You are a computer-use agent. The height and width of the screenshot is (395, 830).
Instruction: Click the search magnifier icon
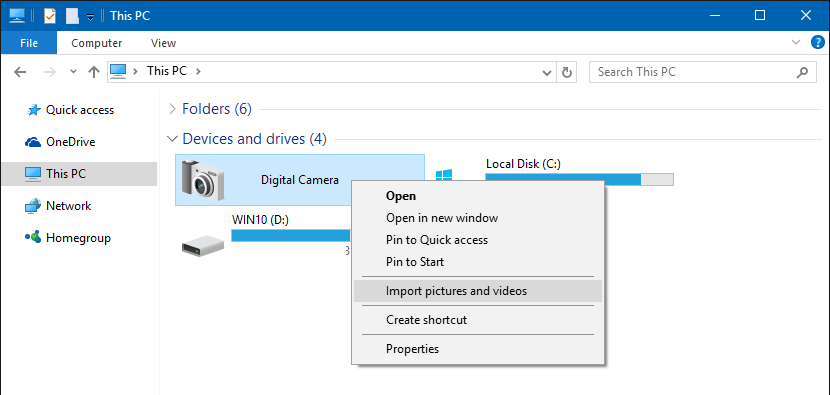pyautogui.click(x=802, y=72)
